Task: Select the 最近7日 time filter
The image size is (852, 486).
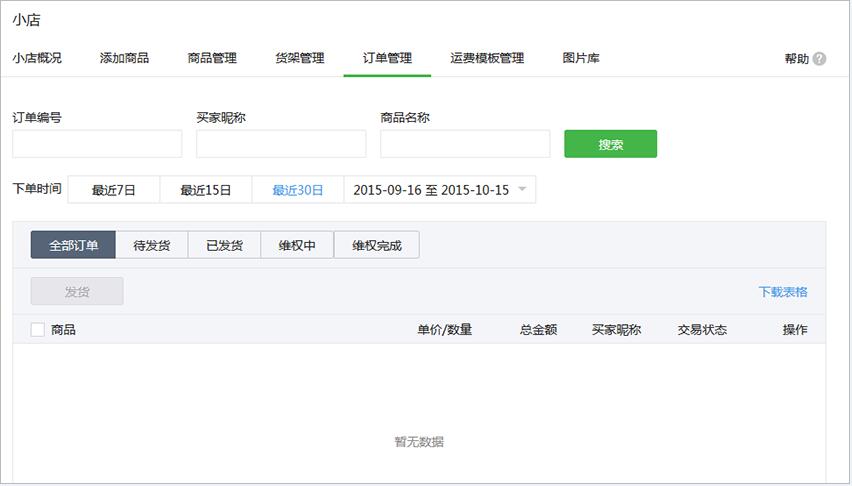Action: click(113, 190)
